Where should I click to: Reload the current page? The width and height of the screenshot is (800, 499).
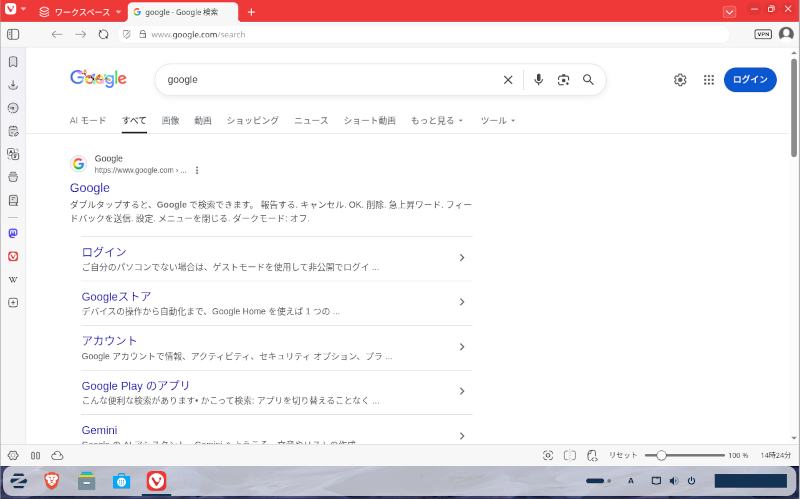104,34
